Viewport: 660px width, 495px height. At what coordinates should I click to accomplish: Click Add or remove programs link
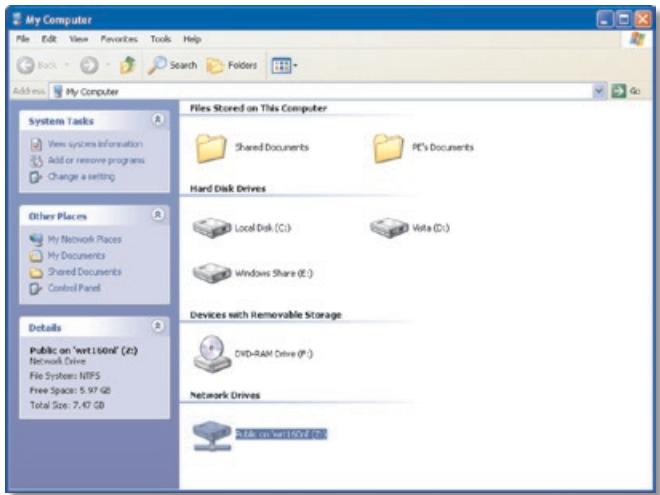point(96,160)
